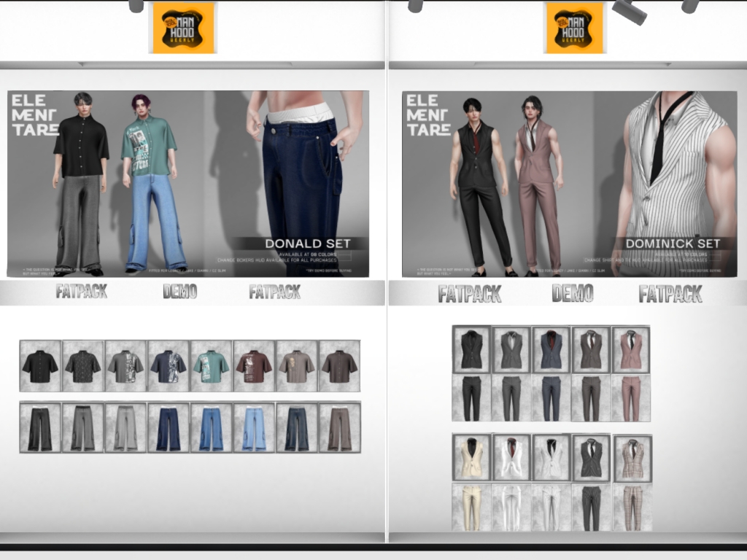Pick the grey Dominick vest
747x560 pixels.
pos(511,349)
